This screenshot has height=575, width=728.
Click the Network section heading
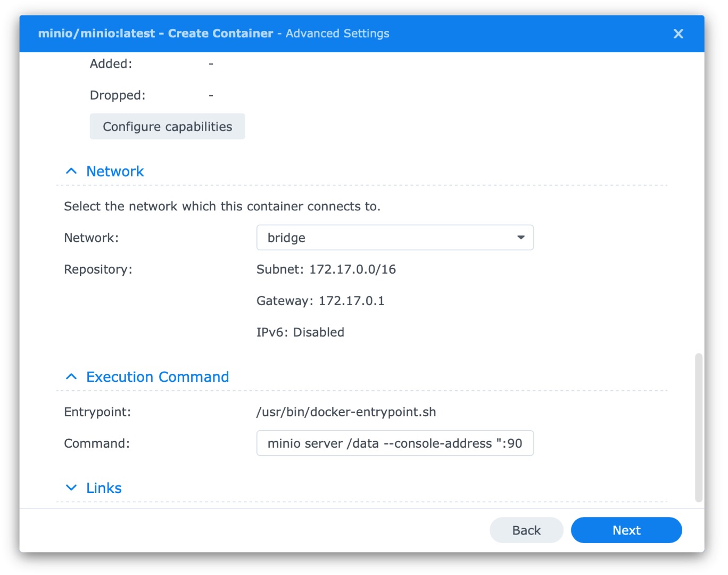[115, 171]
